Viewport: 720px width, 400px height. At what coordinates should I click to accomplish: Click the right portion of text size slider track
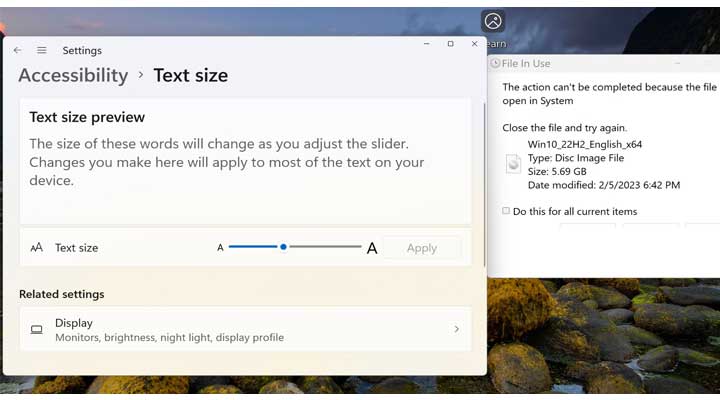325,247
